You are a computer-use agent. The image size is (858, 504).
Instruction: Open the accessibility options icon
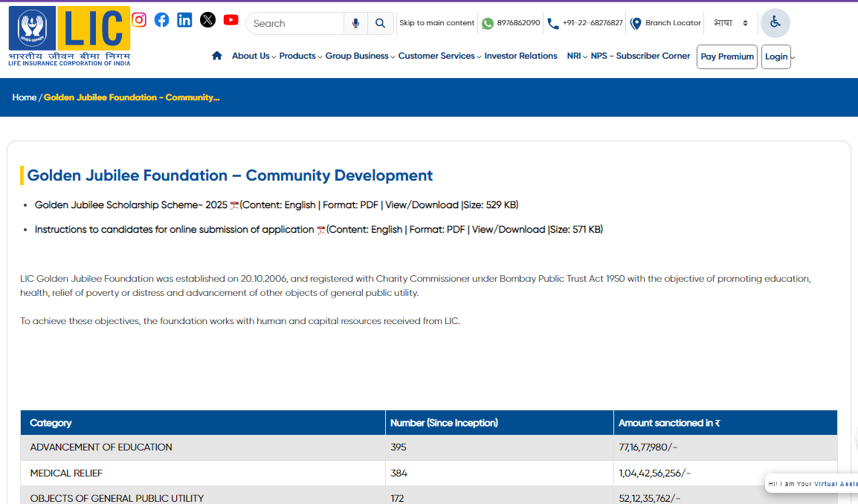[x=775, y=23]
